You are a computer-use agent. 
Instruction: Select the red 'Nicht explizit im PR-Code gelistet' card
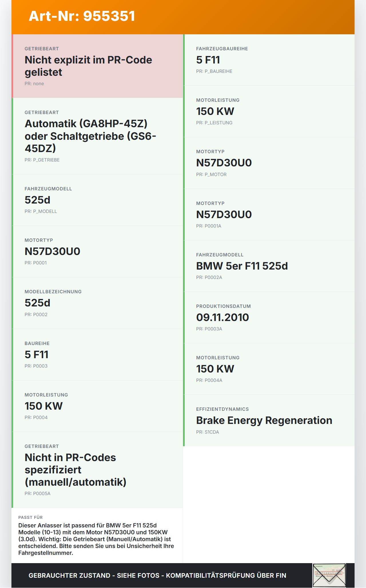pos(97,66)
